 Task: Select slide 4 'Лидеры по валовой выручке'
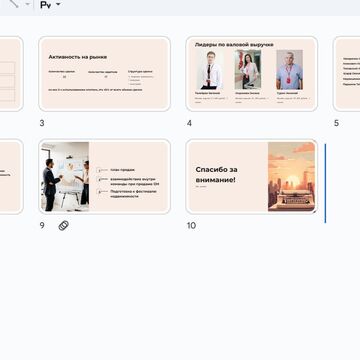pos(252,74)
